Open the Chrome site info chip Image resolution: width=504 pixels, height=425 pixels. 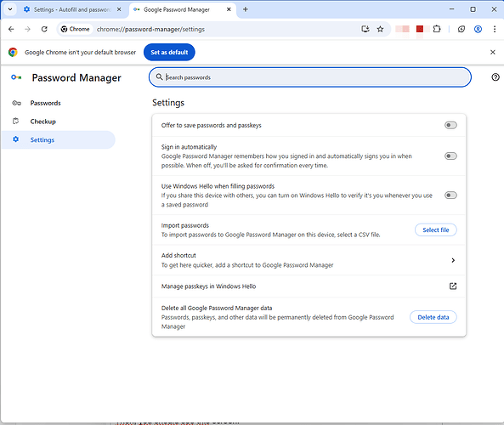point(76,29)
